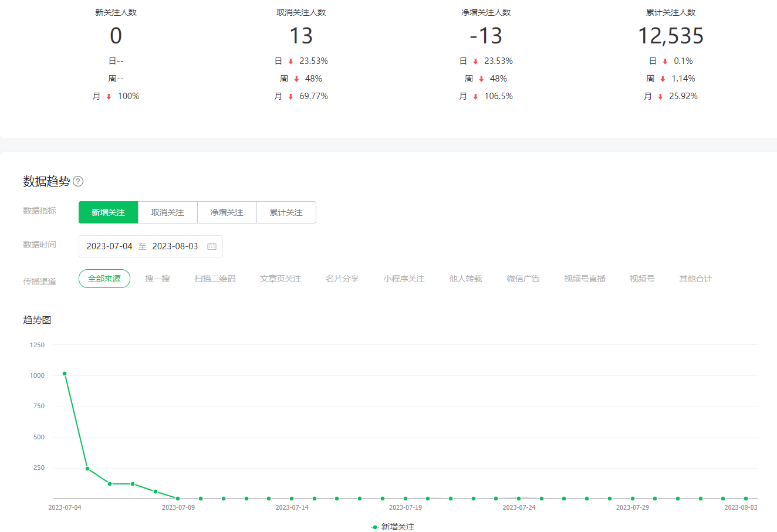Filter by 搜一搜 channel
The height and width of the screenshot is (532, 777).
tap(158, 279)
